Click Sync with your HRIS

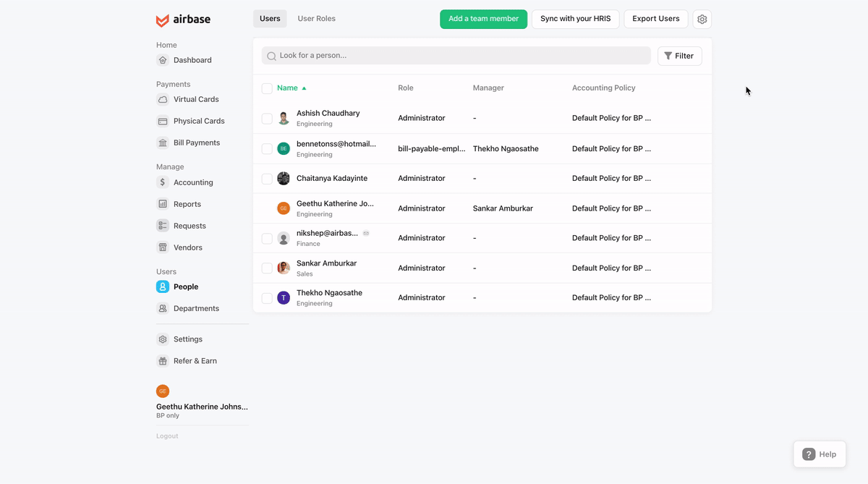(575, 19)
